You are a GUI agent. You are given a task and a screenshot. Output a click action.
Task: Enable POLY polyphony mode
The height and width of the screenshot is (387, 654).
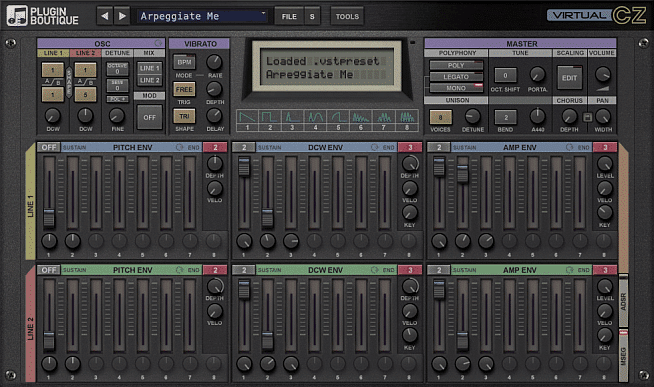click(456, 65)
